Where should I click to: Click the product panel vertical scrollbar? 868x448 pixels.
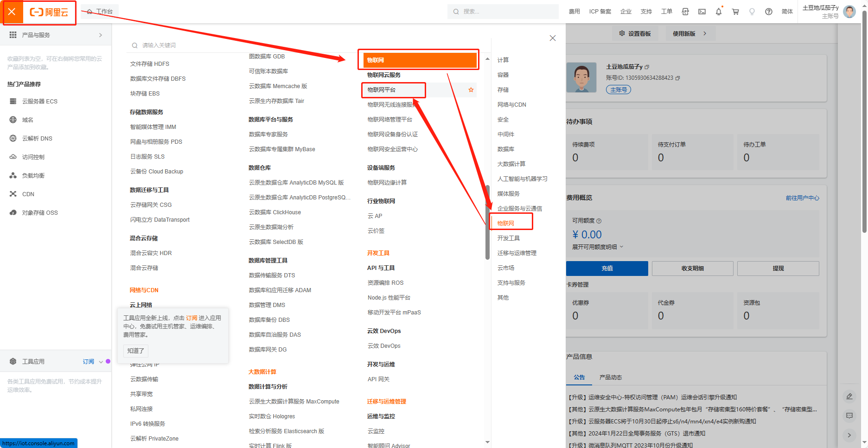[x=487, y=223]
